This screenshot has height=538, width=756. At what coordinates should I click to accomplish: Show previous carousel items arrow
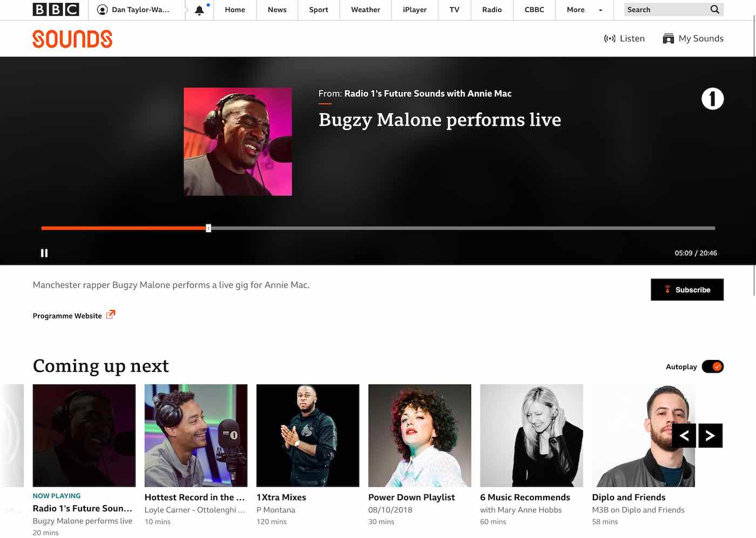pos(684,435)
